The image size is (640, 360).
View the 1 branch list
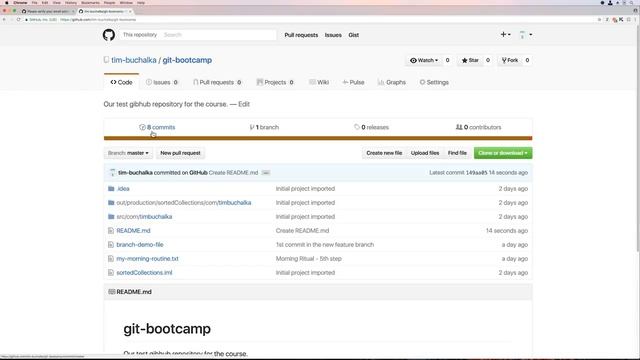264,127
